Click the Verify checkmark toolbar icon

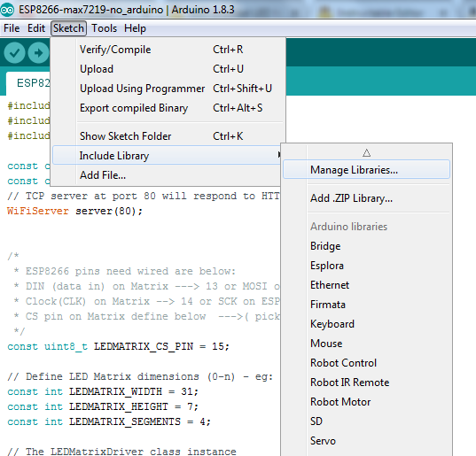[x=14, y=53]
